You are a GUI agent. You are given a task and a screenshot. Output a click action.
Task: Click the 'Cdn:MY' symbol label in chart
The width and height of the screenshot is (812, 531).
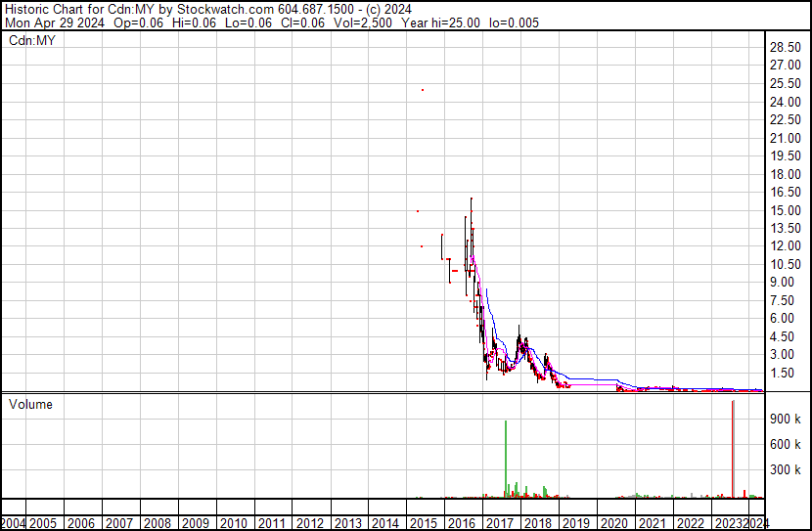coord(32,40)
